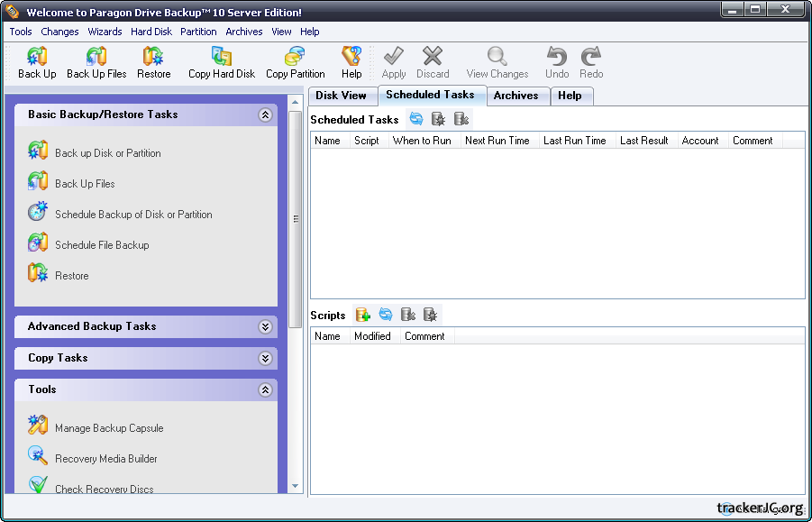Refresh the Scheduled Tasks list

click(x=416, y=119)
